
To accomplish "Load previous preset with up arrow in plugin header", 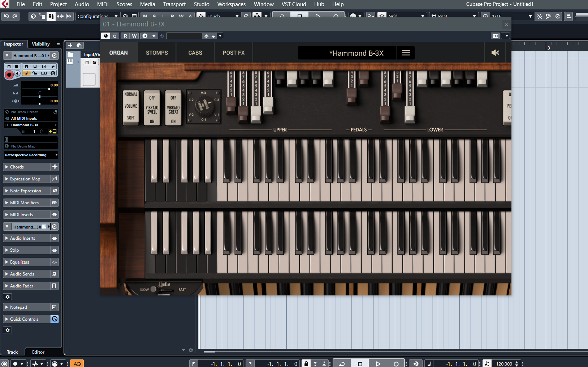I will tap(206, 36).
